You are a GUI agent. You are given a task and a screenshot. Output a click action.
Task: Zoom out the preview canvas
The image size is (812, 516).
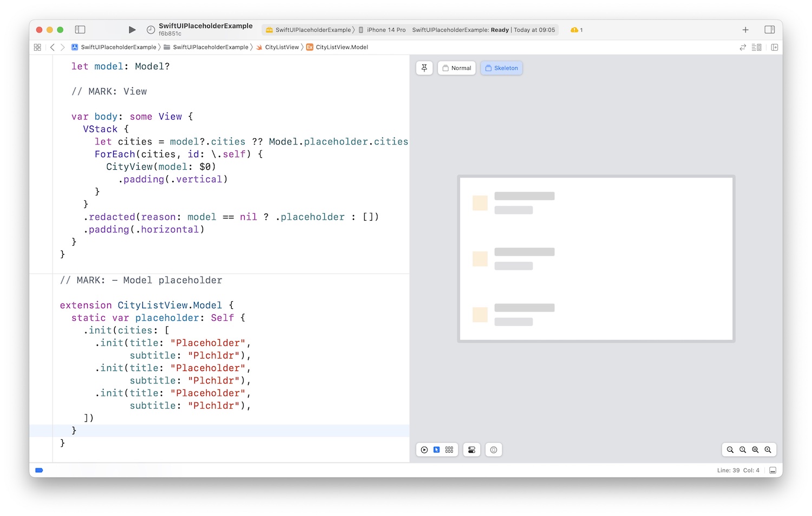(730, 450)
